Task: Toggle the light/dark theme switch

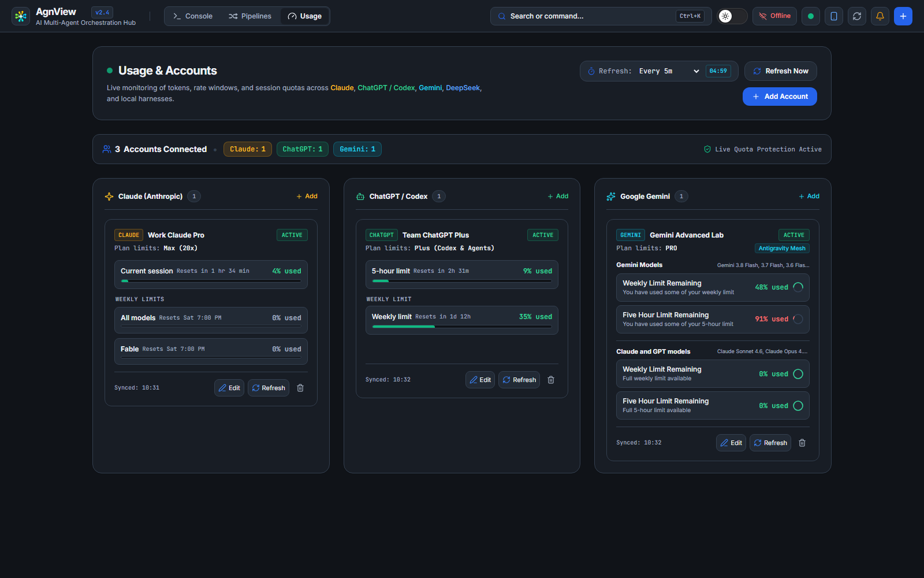Action: tap(732, 16)
